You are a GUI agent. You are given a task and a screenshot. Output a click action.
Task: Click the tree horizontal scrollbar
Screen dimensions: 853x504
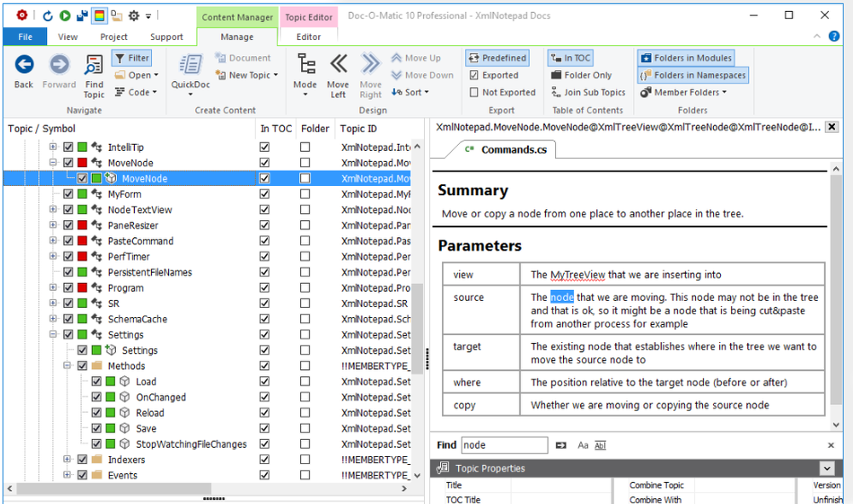113,489
